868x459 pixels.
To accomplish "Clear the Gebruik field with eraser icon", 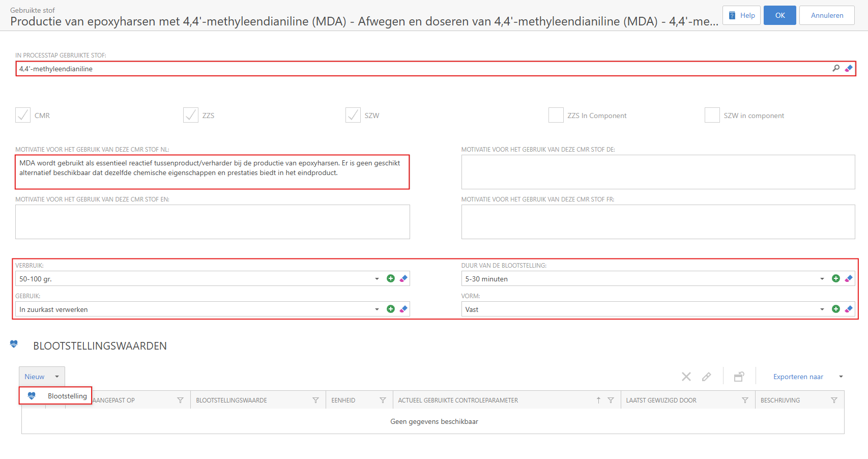I will [403, 309].
